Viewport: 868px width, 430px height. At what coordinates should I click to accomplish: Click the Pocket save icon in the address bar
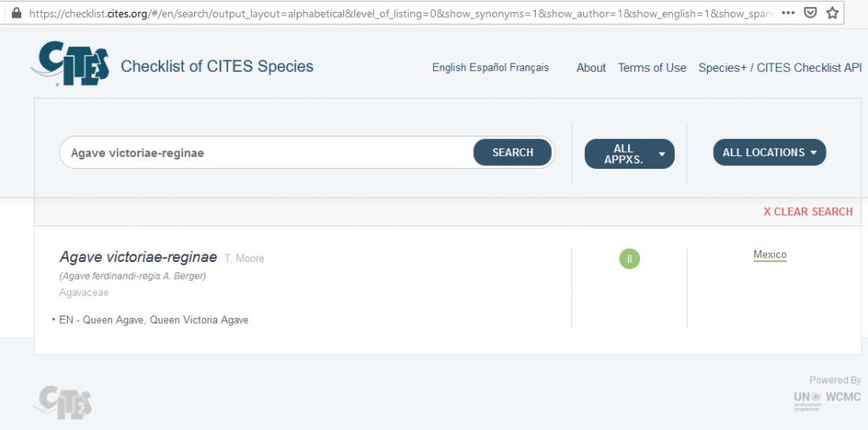[810, 12]
